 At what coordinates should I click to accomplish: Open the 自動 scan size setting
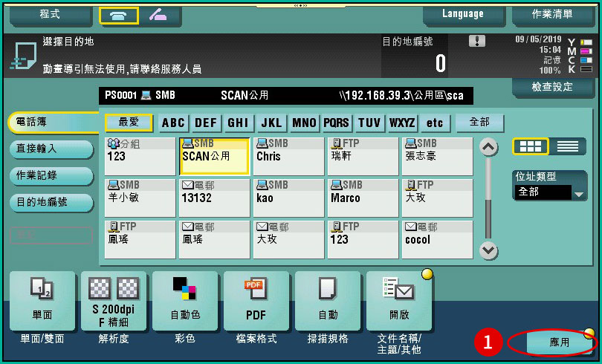click(328, 301)
